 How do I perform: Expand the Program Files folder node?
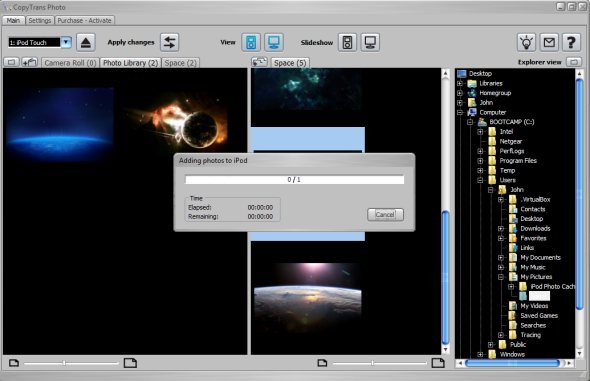pos(480,161)
